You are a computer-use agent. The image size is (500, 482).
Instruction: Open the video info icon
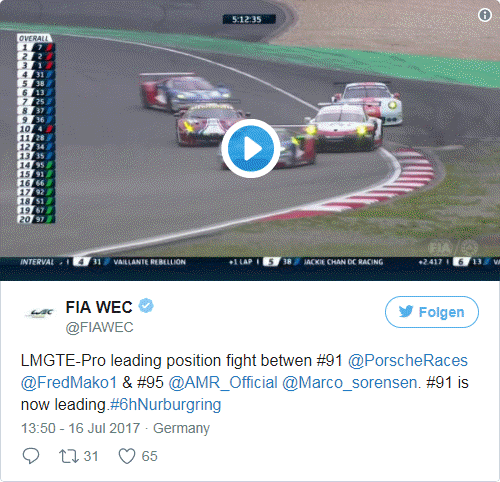[x=485, y=15]
